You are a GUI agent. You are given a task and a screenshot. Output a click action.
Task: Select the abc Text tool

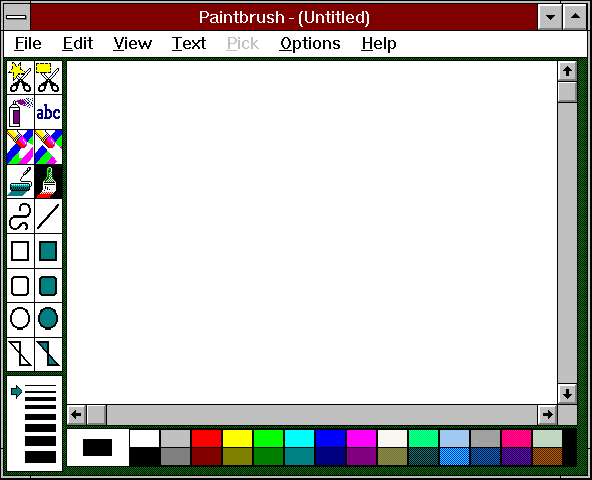pos(49,112)
